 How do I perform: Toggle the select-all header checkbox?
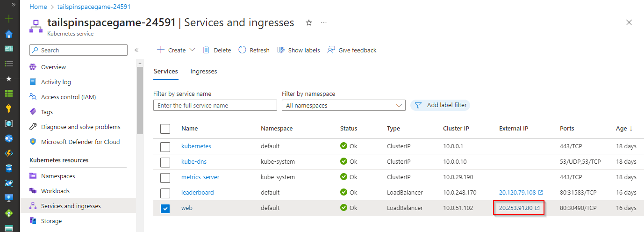pyautogui.click(x=165, y=129)
